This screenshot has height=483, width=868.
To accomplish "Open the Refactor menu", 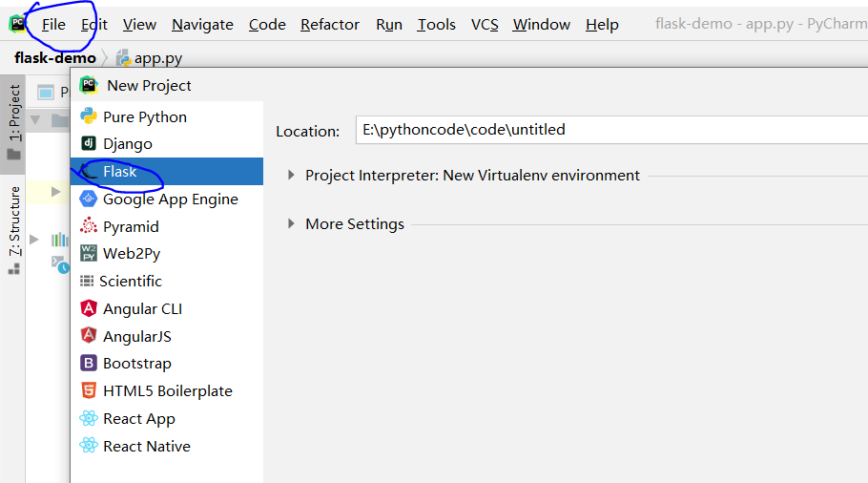I will [330, 25].
